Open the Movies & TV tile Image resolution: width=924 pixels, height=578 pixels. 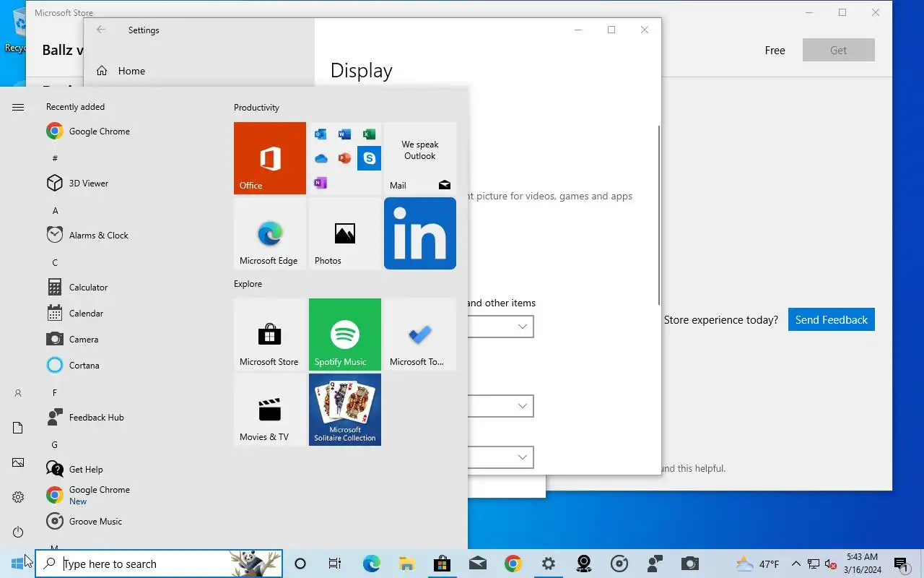pyautogui.click(x=270, y=410)
